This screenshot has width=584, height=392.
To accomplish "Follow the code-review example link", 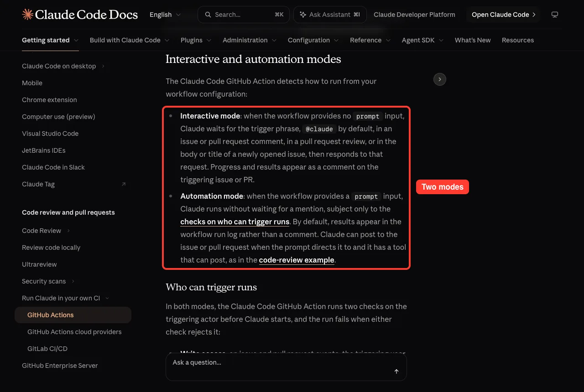I will [297, 260].
